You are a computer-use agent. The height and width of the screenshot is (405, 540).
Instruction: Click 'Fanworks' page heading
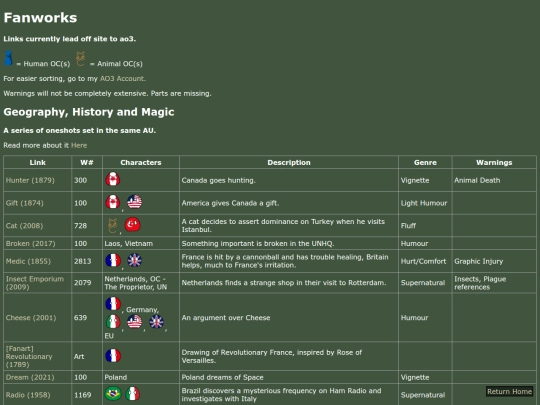pos(40,18)
